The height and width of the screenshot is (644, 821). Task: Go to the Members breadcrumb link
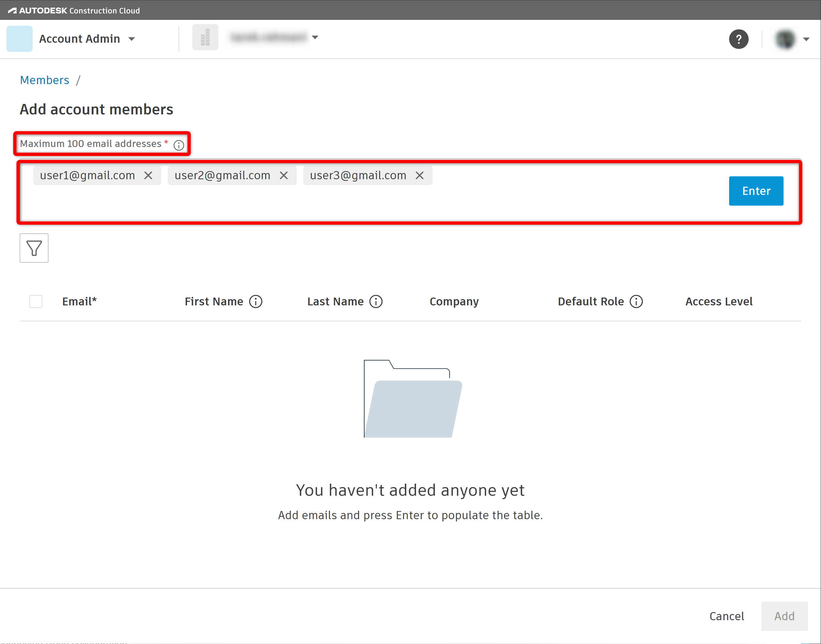45,80
